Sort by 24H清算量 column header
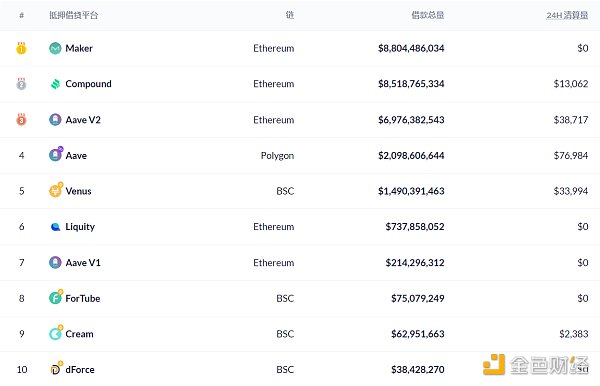Viewport: 600px width, 386px height. pos(567,15)
